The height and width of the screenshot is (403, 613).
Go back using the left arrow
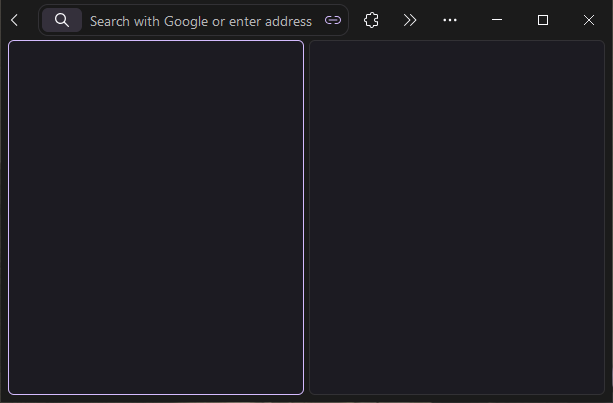(14, 20)
